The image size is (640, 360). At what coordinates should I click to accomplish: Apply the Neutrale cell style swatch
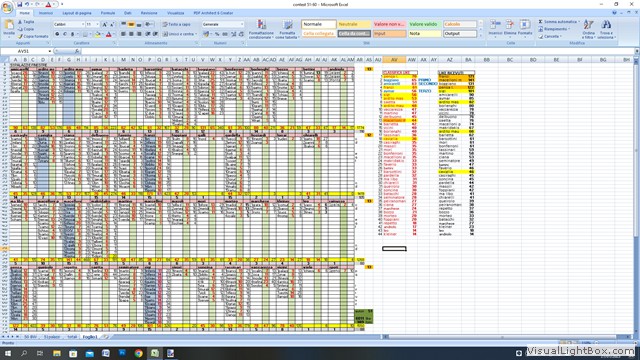point(354,24)
